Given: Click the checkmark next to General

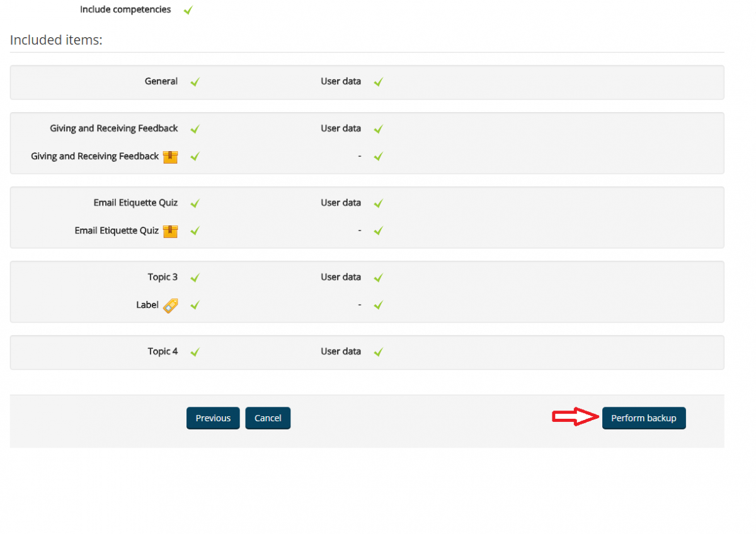Looking at the screenshot, I should pyautogui.click(x=195, y=82).
